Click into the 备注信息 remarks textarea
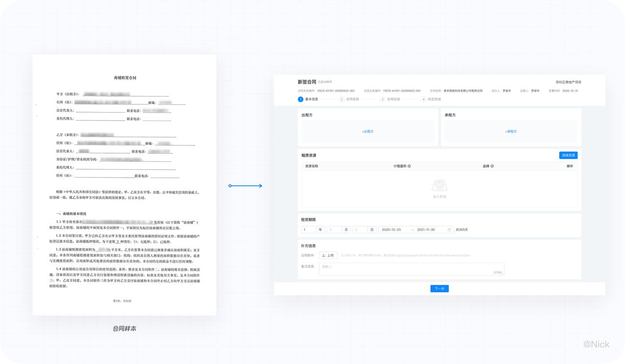 coord(412,269)
